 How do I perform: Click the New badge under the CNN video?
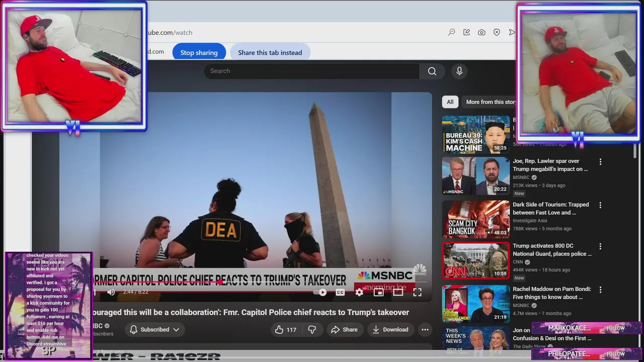click(519, 278)
